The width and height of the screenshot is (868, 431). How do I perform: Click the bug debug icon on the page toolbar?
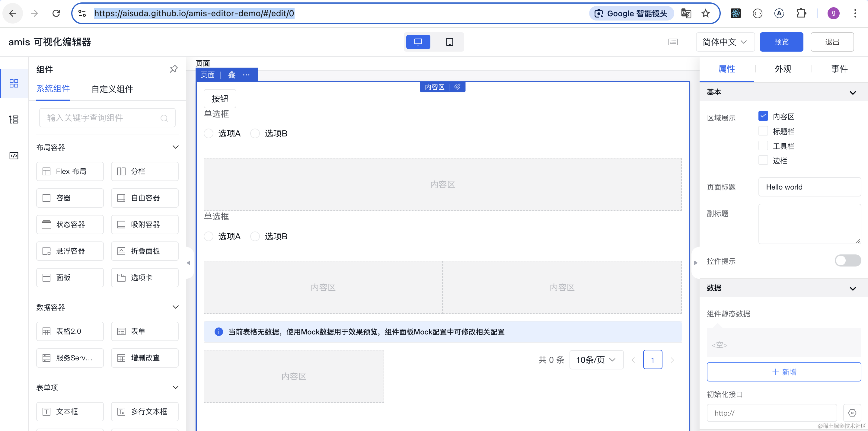(231, 75)
